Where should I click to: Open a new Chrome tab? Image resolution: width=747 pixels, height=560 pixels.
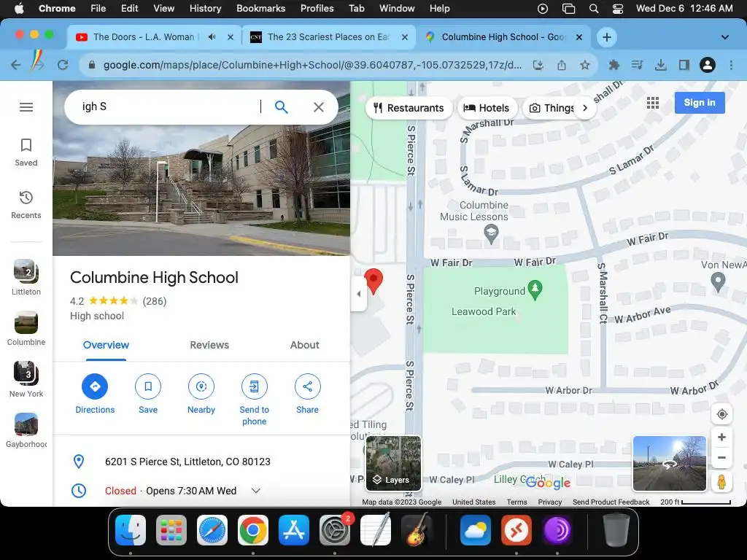[606, 37]
